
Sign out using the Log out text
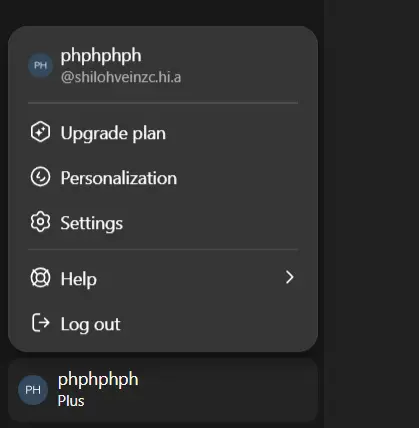tap(90, 324)
